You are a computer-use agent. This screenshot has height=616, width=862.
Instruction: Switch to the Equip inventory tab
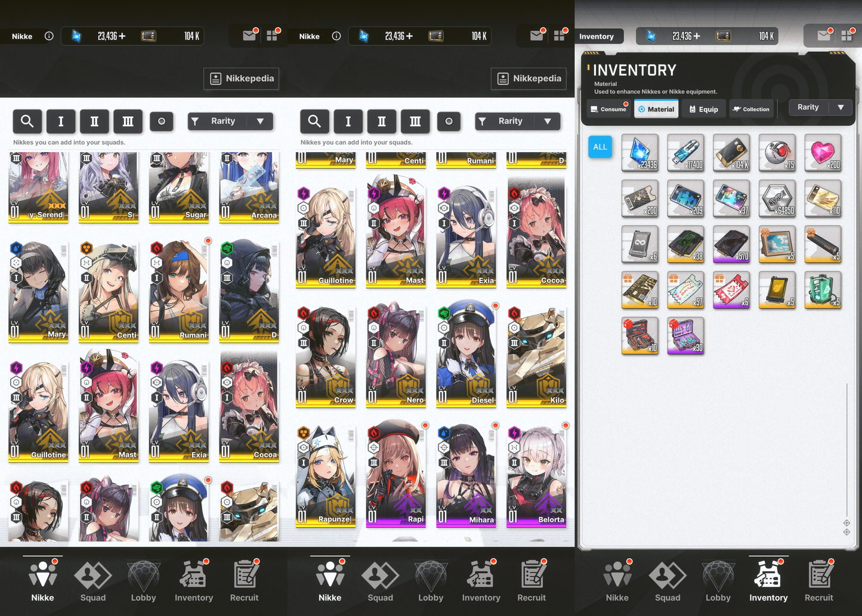704,109
